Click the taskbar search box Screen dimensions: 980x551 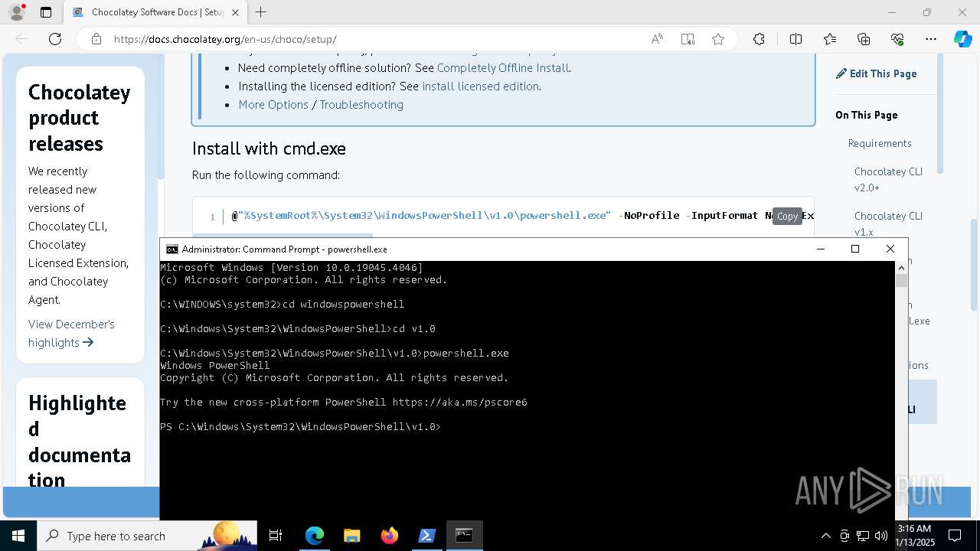tap(147, 536)
